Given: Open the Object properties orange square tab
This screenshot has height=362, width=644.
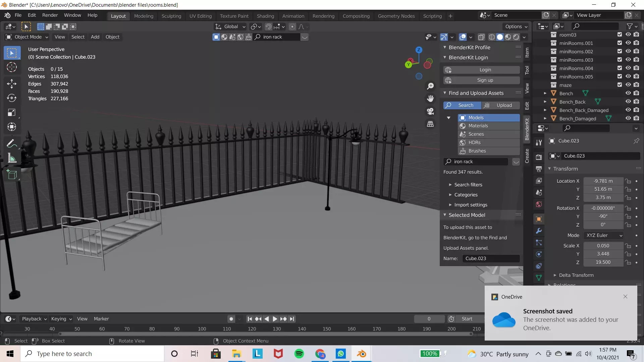Looking at the screenshot, I should [x=539, y=219].
